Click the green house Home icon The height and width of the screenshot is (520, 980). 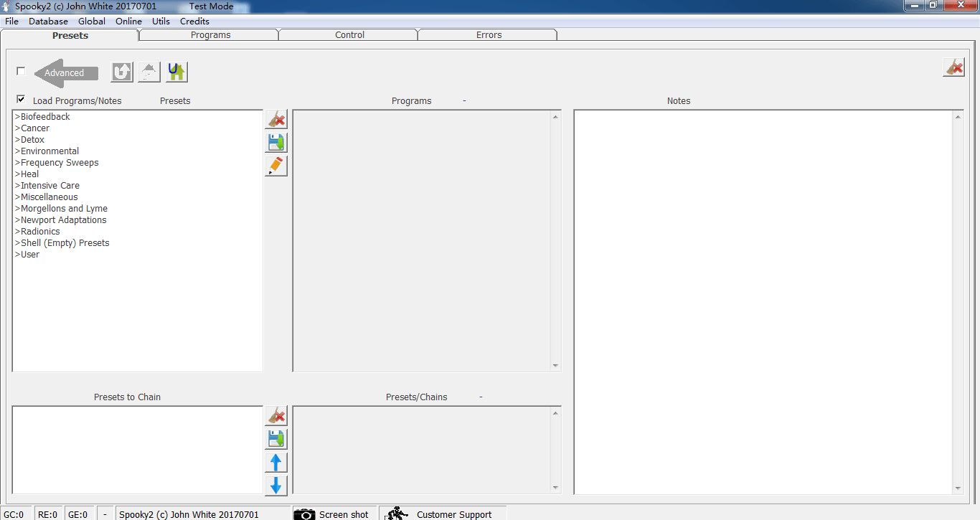(x=176, y=72)
